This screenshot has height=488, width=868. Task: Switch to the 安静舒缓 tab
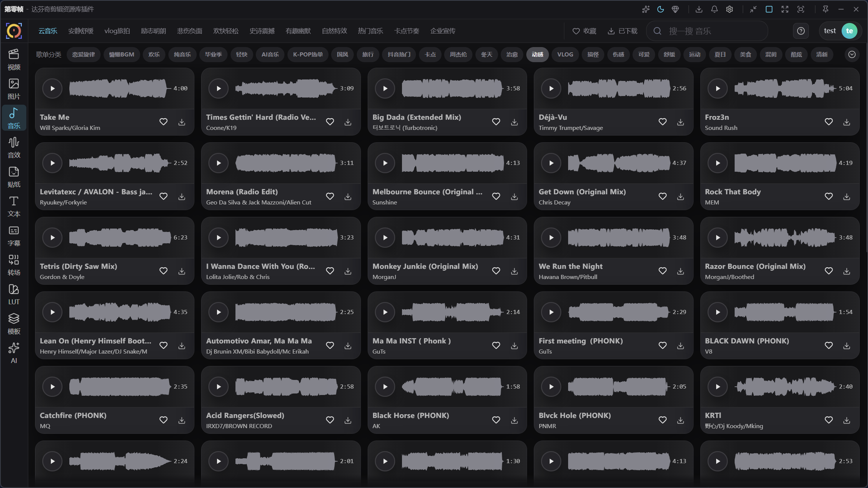[81, 31]
